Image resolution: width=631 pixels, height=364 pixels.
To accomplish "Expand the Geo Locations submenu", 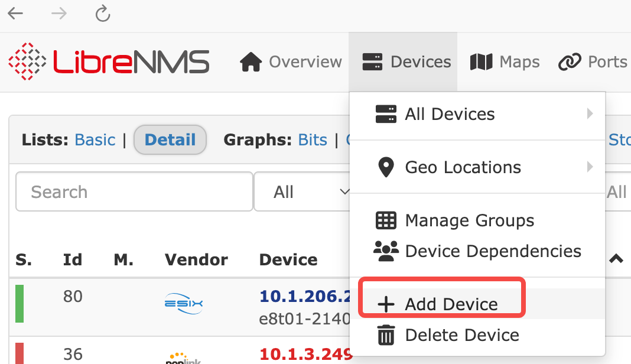I will (x=590, y=167).
